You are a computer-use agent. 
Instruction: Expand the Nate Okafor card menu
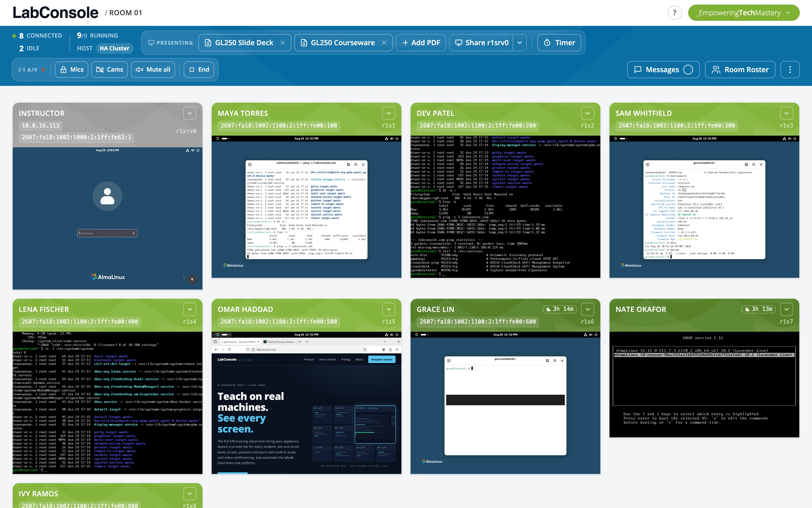(787, 309)
